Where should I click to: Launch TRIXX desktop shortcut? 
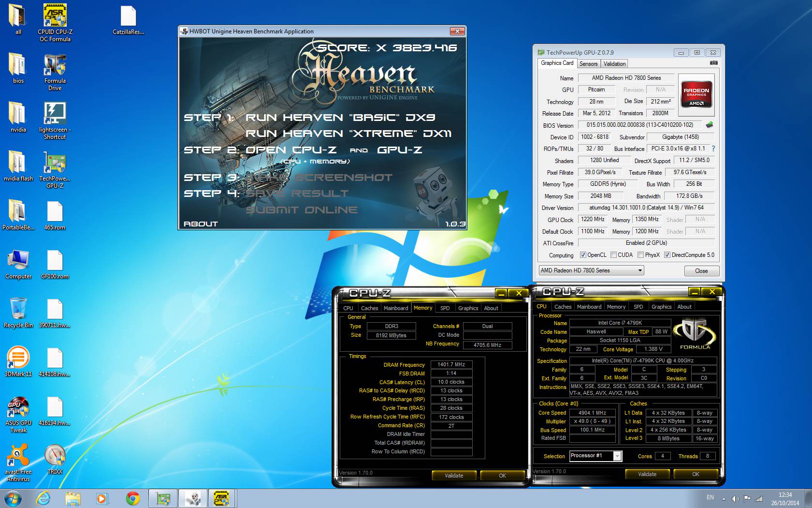click(x=55, y=459)
